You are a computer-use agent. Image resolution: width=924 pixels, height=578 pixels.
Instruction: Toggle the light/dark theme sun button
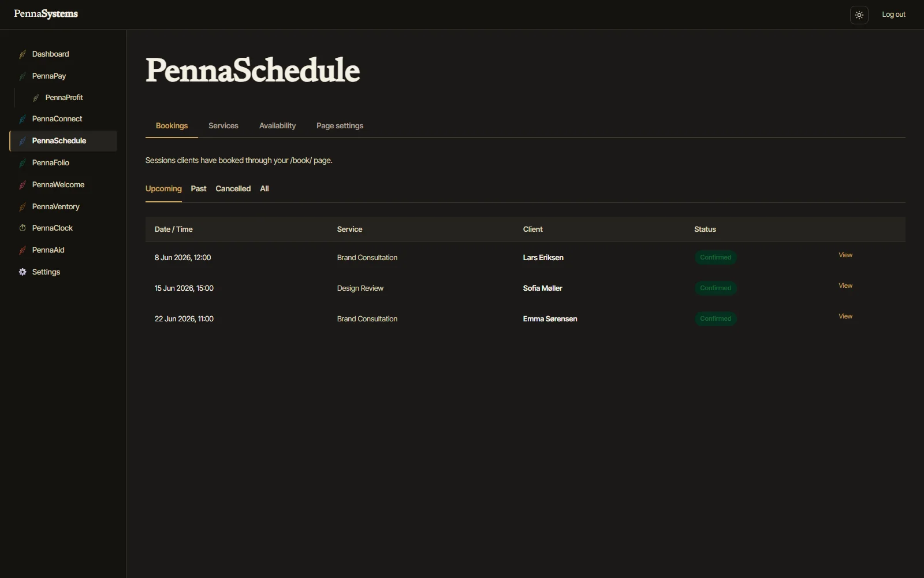pyautogui.click(x=859, y=15)
